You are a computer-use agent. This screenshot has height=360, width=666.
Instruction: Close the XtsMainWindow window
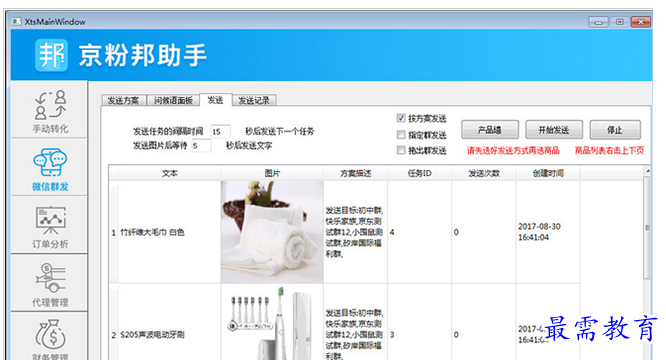pyautogui.click(x=641, y=22)
